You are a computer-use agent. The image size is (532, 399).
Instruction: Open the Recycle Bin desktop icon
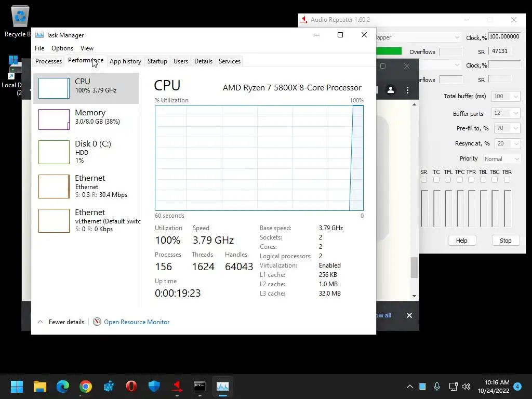tap(20, 21)
